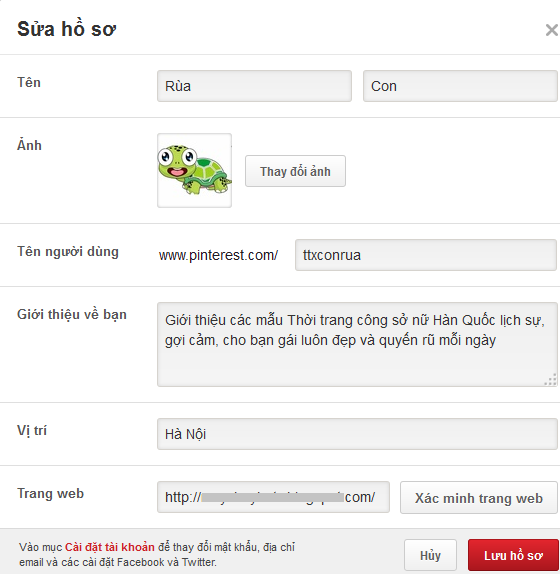560x574 pixels.
Task: Click the first name field containing Rùa
Action: click(254, 86)
